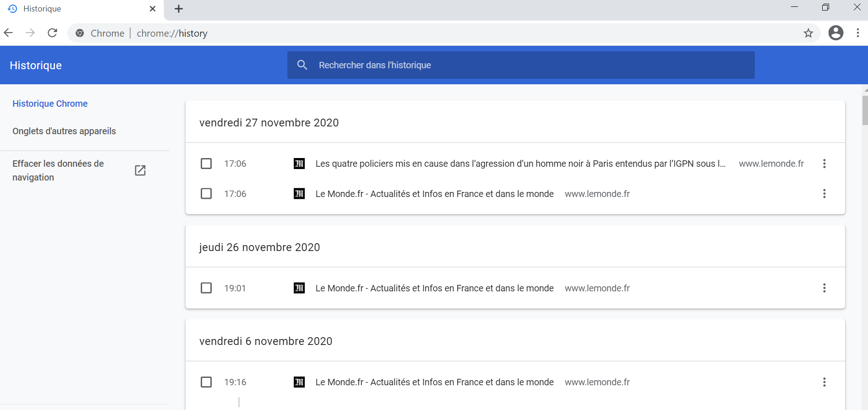868x410 pixels.
Task: Open a new tab with the plus button
Action: pyautogui.click(x=179, y=9)
